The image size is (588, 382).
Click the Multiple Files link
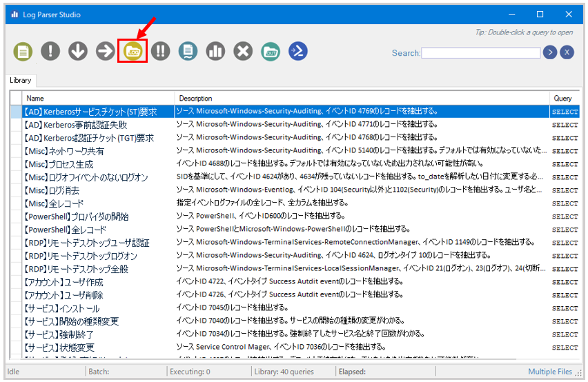tap(550, 372)
